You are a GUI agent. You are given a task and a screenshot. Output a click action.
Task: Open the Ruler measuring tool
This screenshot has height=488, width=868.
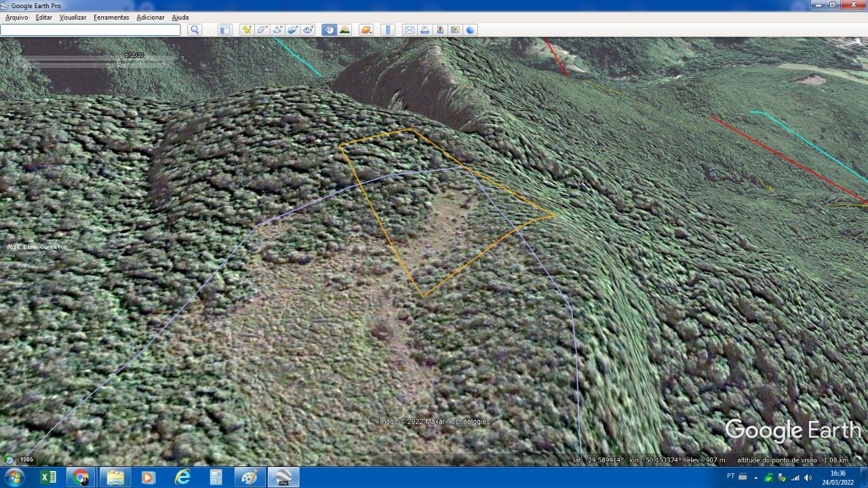point(388,30)
